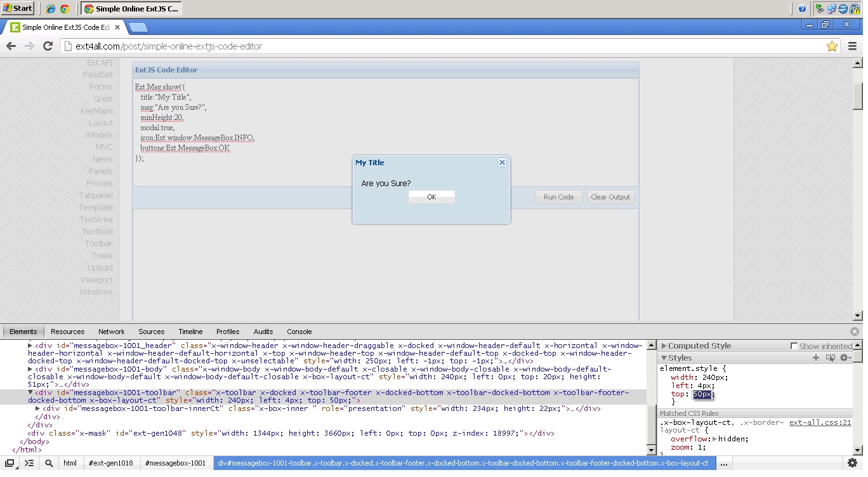Image resolution: width=868 pixels, height=477 pixels.
Task: Click the network computers tray icon
Action: (831, 9)
